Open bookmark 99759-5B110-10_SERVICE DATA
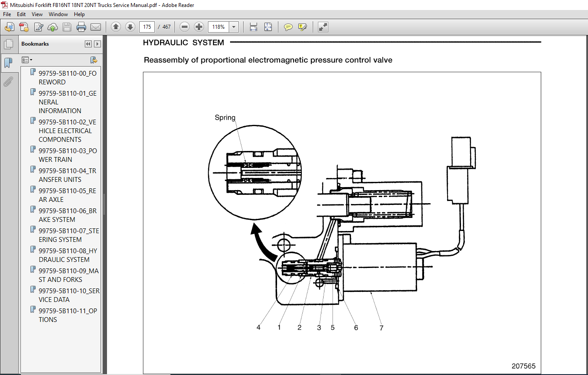Viewport: 588px width, 375px height. pos(69,295)
